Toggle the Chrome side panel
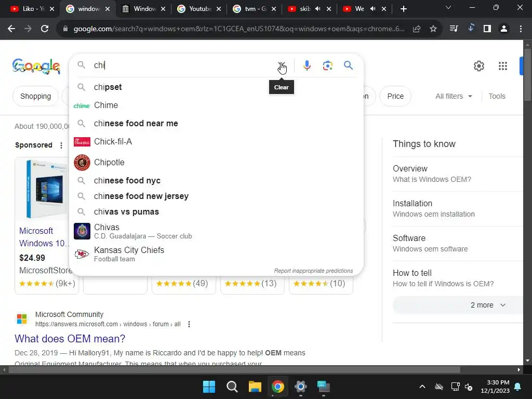Screen dimensions: 532x399 tap(487, 29)
